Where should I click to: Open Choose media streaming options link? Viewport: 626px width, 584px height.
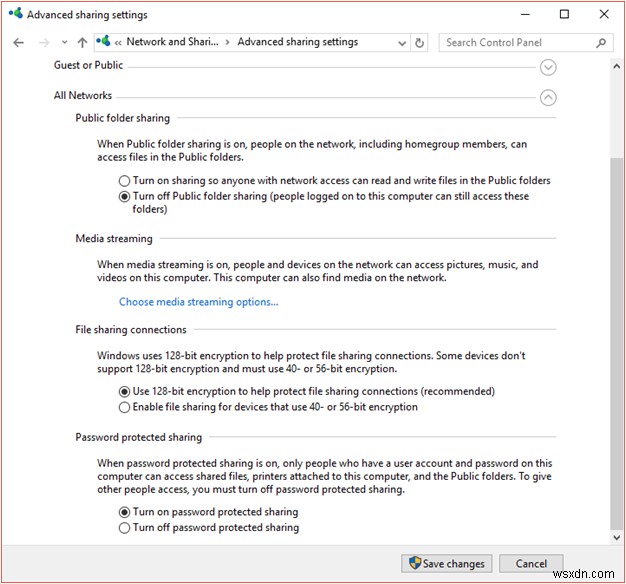point(198,302)
